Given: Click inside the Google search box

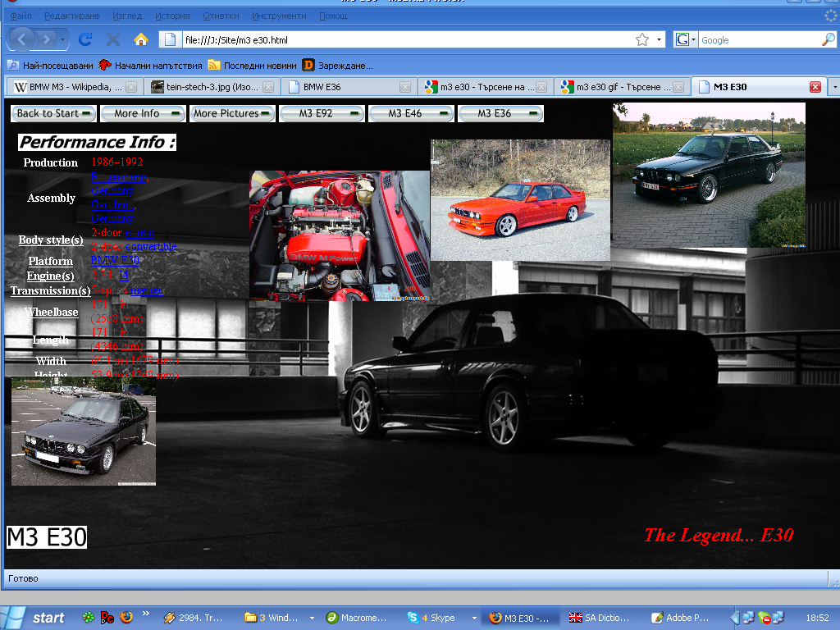Looking at the screenshot, I should [760, 39].
